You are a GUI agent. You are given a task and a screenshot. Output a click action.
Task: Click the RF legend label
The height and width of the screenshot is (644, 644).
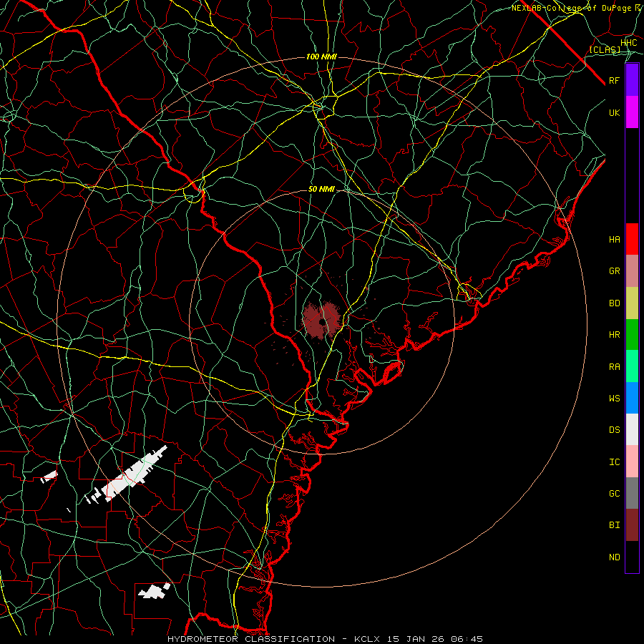pyautogui.click(x=615, y=80)
